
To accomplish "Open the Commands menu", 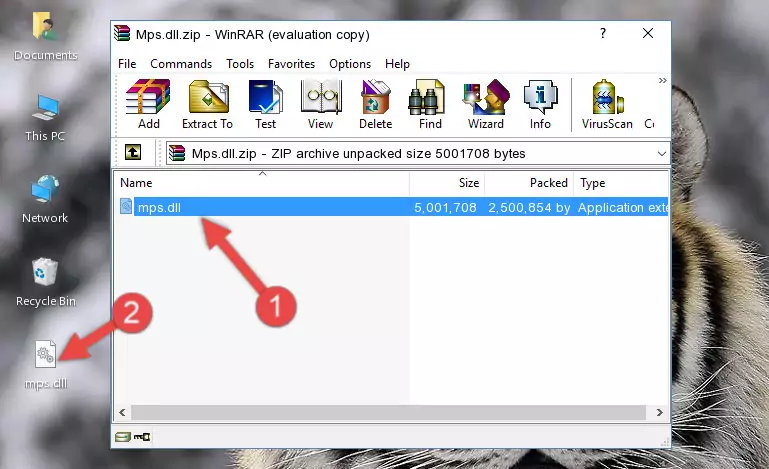I will [181, 64].
